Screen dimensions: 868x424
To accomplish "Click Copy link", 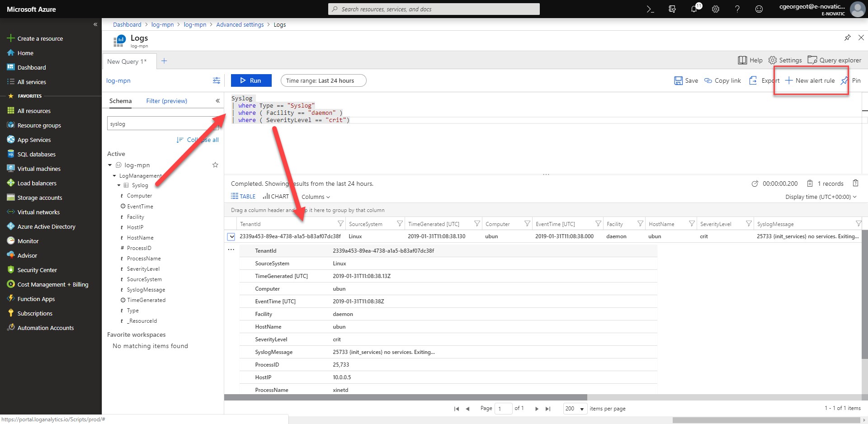I will (722, 80).
